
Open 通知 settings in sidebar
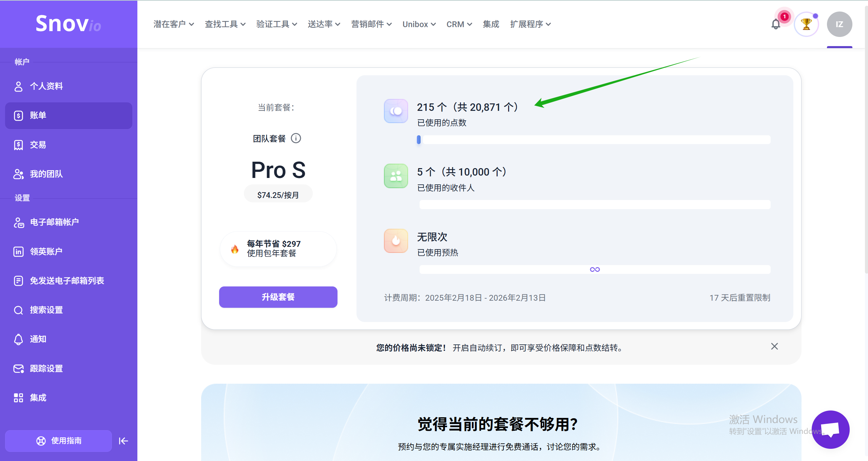pos(69,339)
